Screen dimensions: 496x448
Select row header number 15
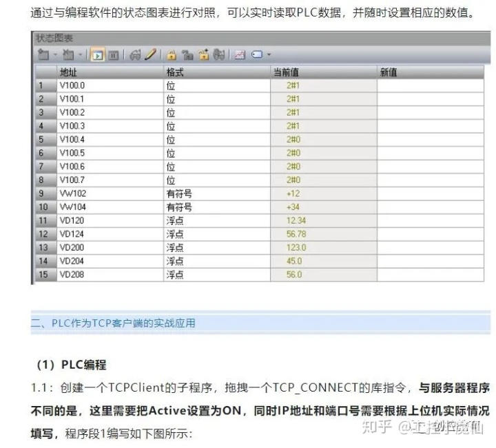tap(46, 275)
